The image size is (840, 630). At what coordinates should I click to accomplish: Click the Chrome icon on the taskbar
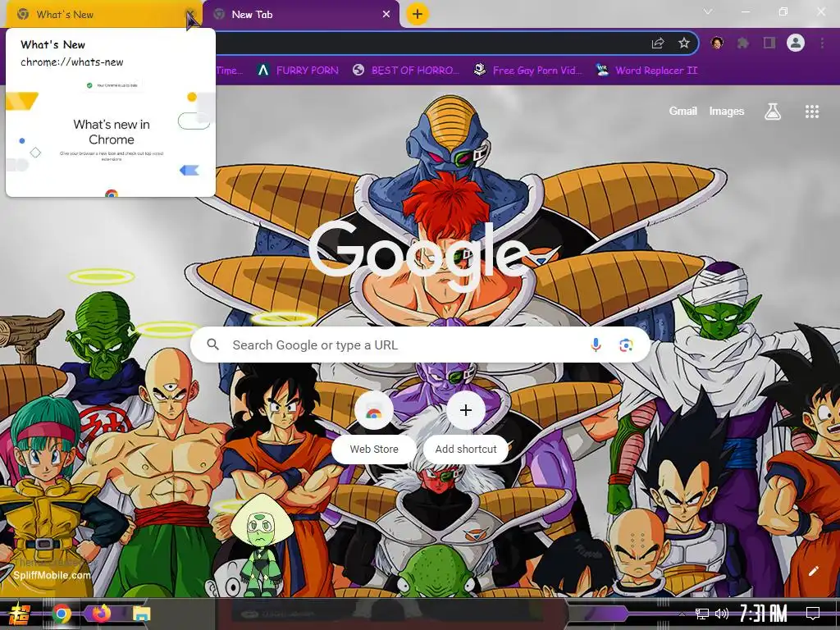point(62,614)
